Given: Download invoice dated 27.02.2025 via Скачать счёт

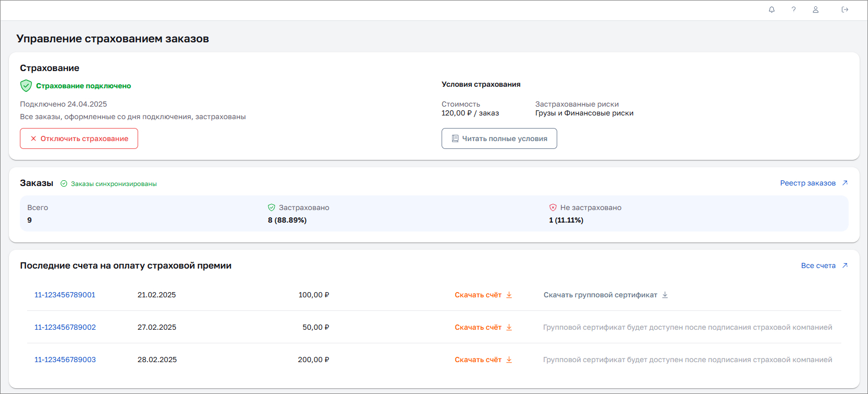Looking at the screenshot, I should point(478,327).
